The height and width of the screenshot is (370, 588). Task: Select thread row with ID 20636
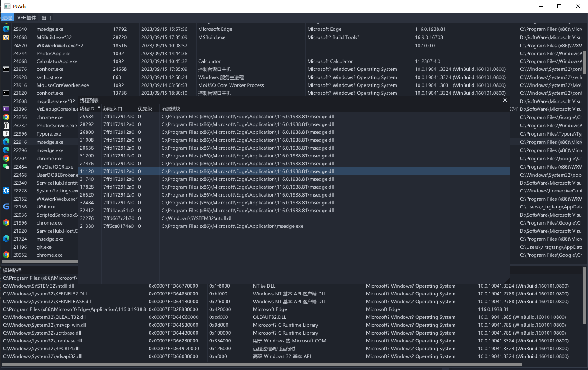click(x=294, y=148)
